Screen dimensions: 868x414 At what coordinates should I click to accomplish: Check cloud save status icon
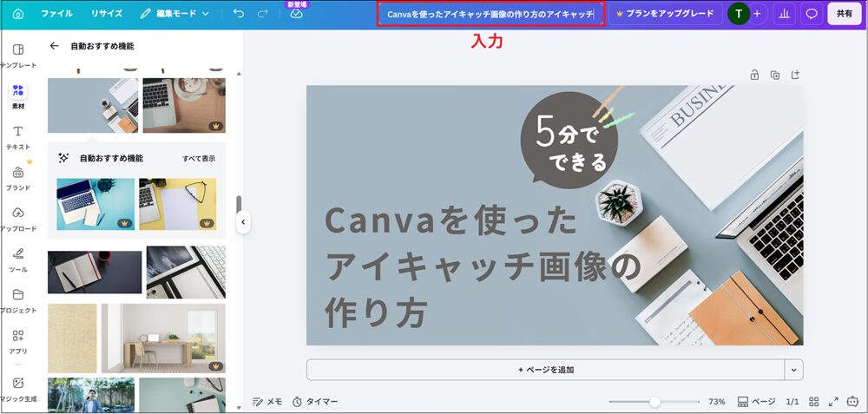pos(297,14)
